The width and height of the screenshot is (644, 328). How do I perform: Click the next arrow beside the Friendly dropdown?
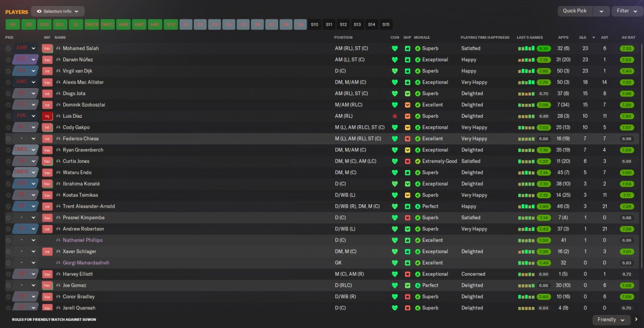click(636, 319)
